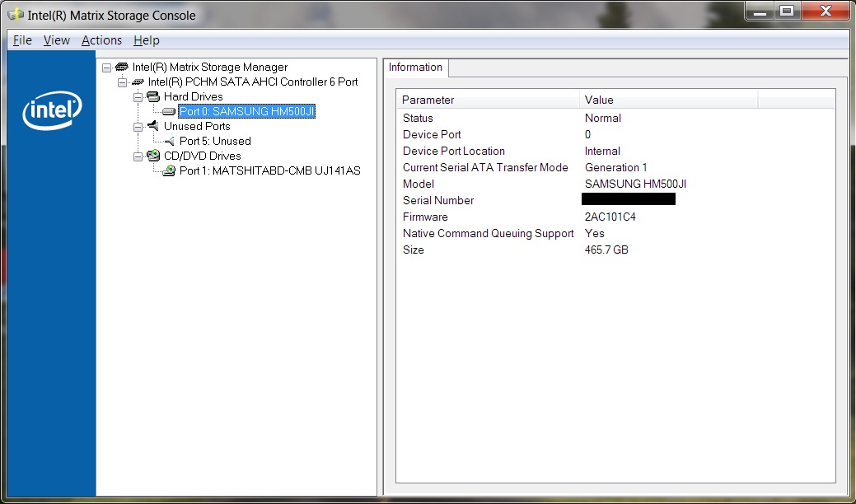
Task: Select Port 0: SAMSUNG HM500JI tree item
Action: coord(247,111)
